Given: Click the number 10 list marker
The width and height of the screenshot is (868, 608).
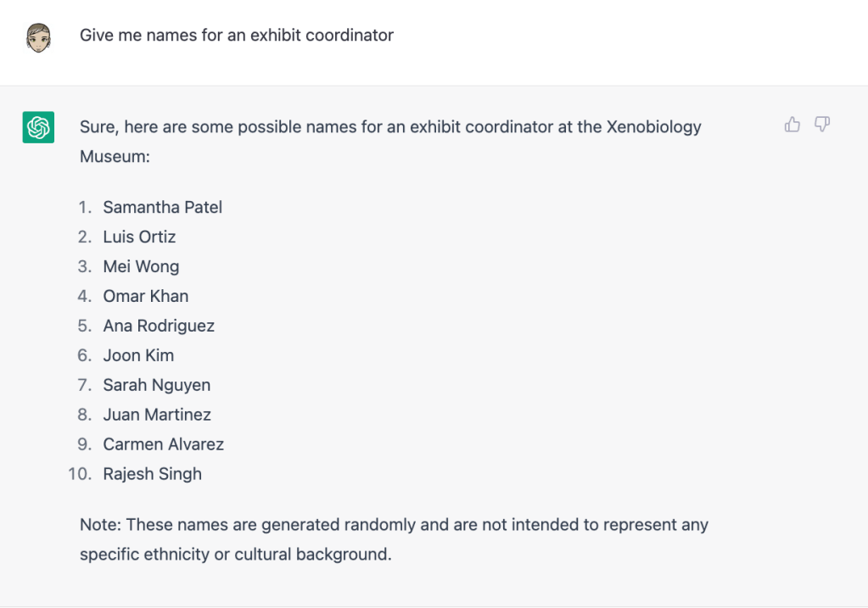Looking at the screenshot, I should click(79, 474).
